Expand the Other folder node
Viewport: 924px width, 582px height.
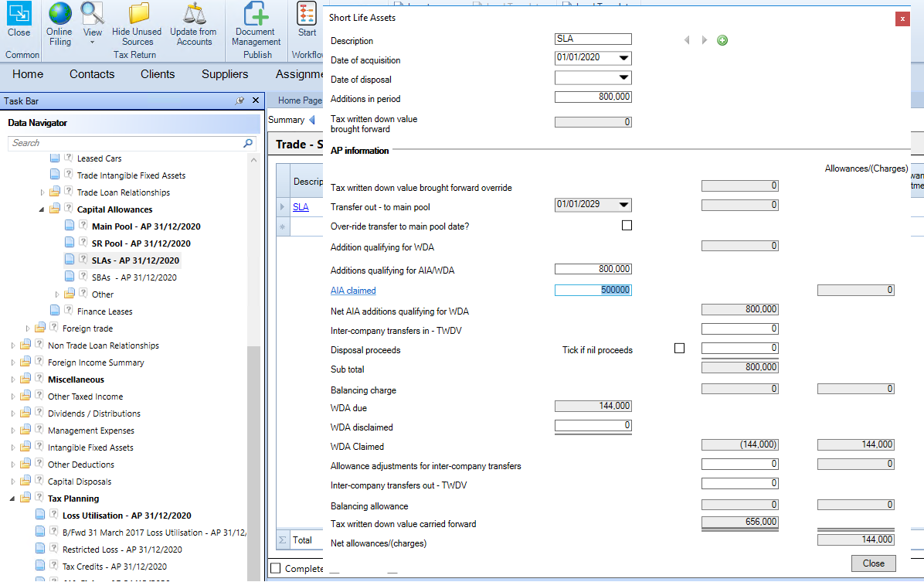[x=56, y=294]
